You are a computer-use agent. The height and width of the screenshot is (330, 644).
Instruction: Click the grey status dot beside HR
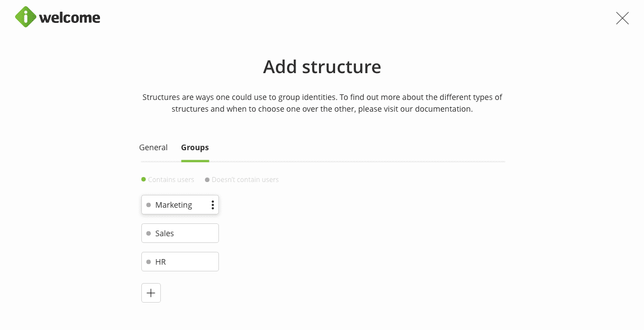click(149, 262)
